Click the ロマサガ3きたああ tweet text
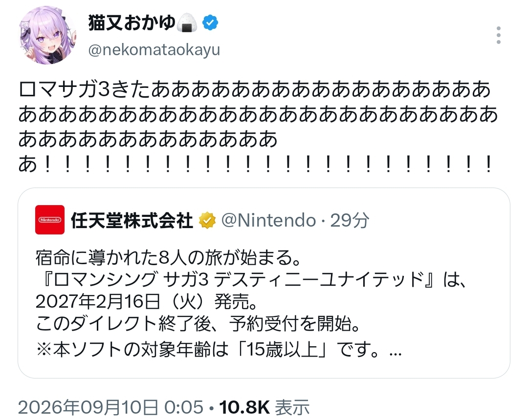This screenshot has height=420, width=528. 258,127
